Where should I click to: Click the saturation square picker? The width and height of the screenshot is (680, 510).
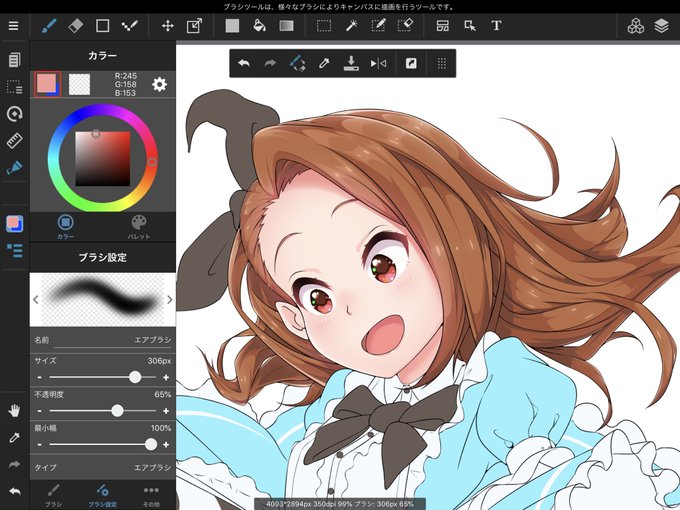103,159
